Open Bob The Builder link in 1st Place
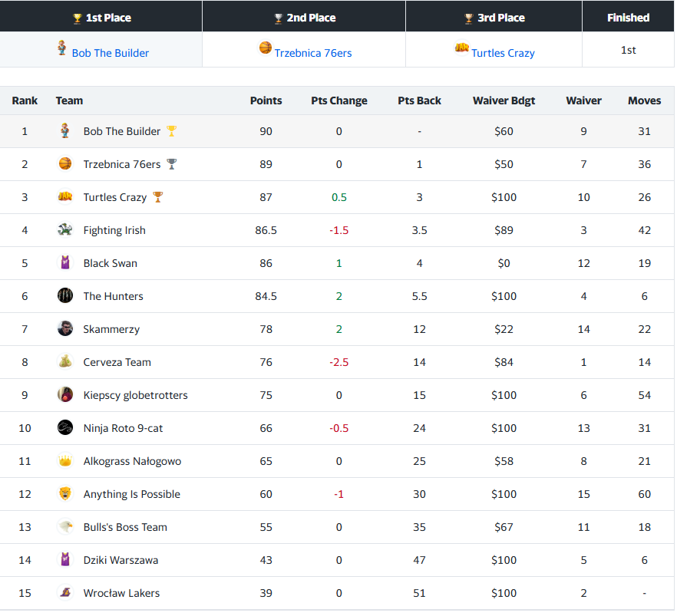The width and height of the screenshot is (677, 616). tap(110, 53)
